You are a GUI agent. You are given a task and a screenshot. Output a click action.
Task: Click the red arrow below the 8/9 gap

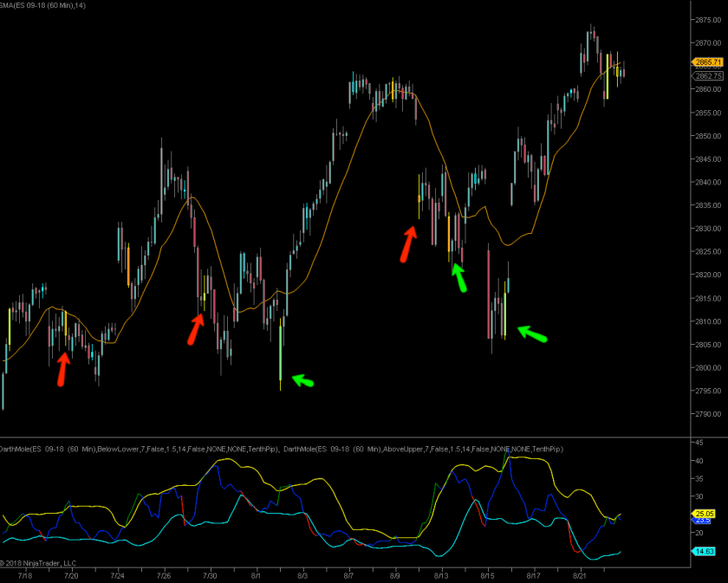click(x=407, y=243)
